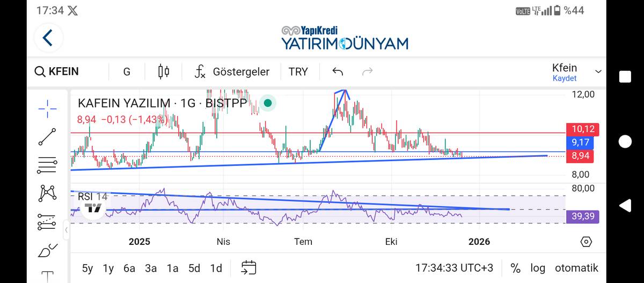Open the Göstergeler indicators menu
644x283 pixels.
(231, 71)
